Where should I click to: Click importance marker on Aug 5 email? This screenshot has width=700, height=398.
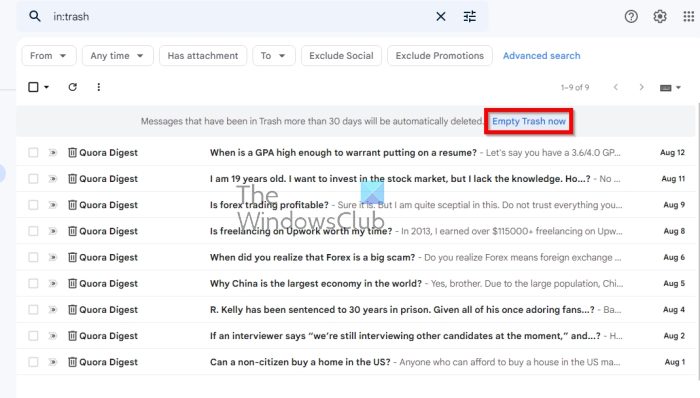pos(53,283)
